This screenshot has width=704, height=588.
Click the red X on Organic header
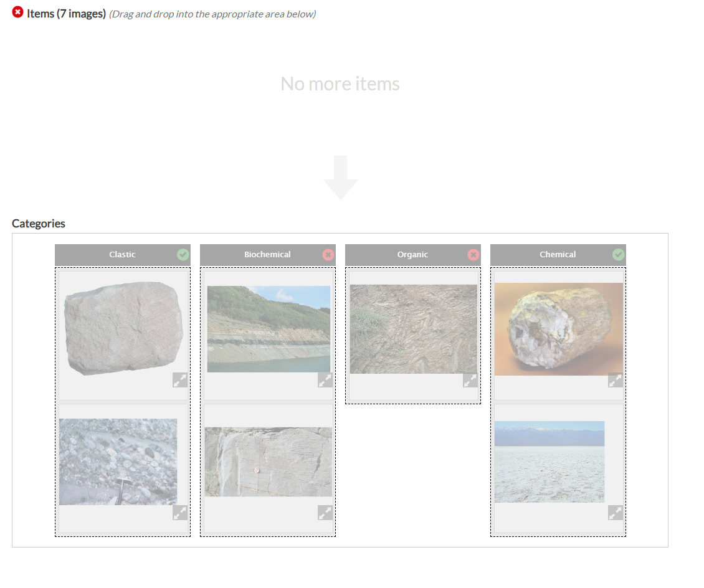[473, 255]
